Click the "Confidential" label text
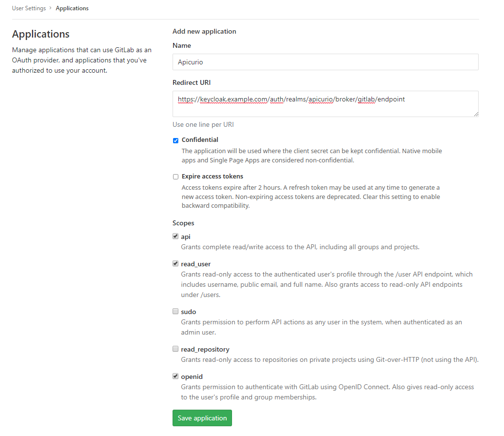 click(200, 139)
